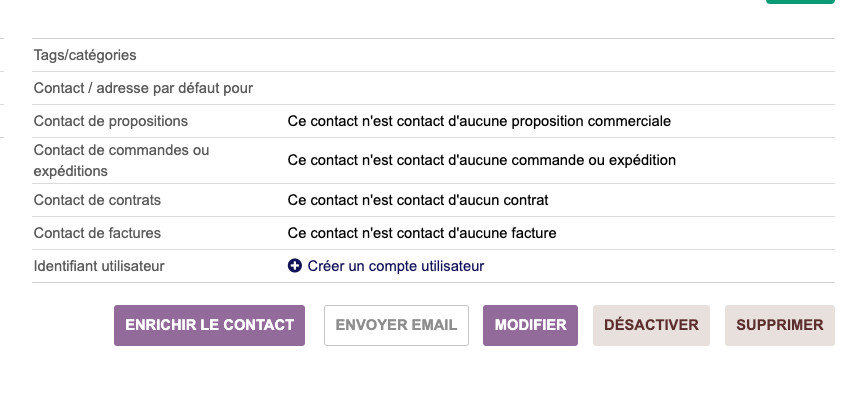The height and width of the screenshot is (405, 852).
Task: Click the Contact de factures label
Action: tap(97, 233)
